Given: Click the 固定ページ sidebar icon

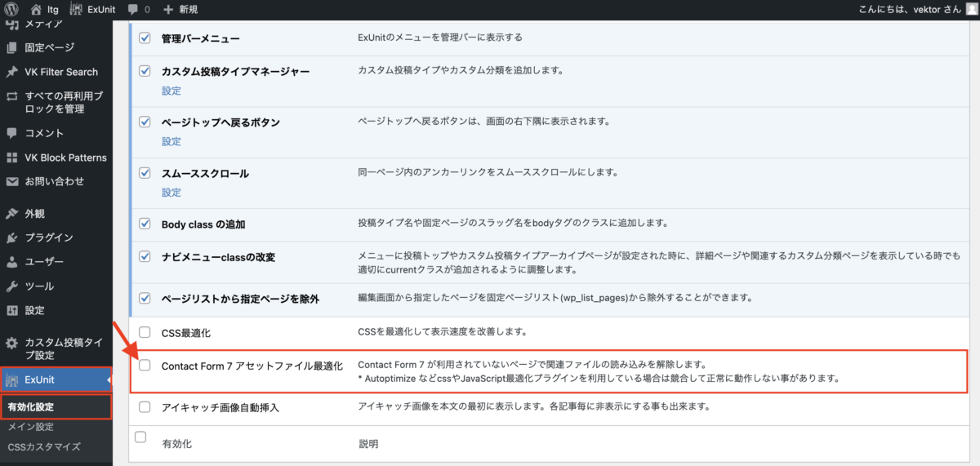Looking at the screenshot, I should tap(12, 48).
